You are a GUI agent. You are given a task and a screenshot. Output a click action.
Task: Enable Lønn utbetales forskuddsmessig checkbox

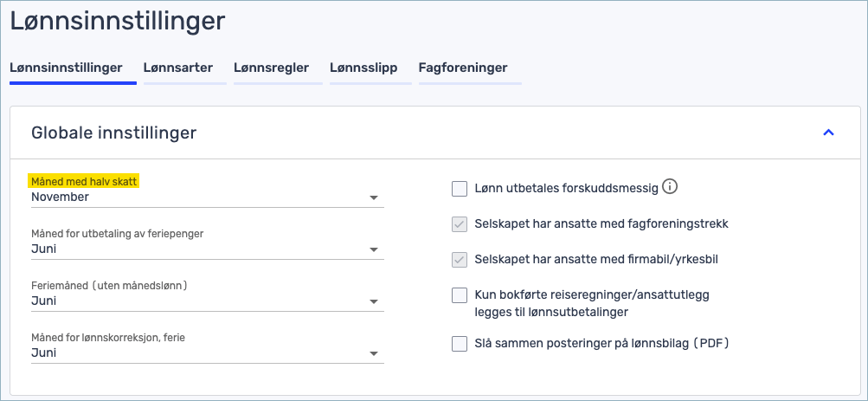click(460, 189)
